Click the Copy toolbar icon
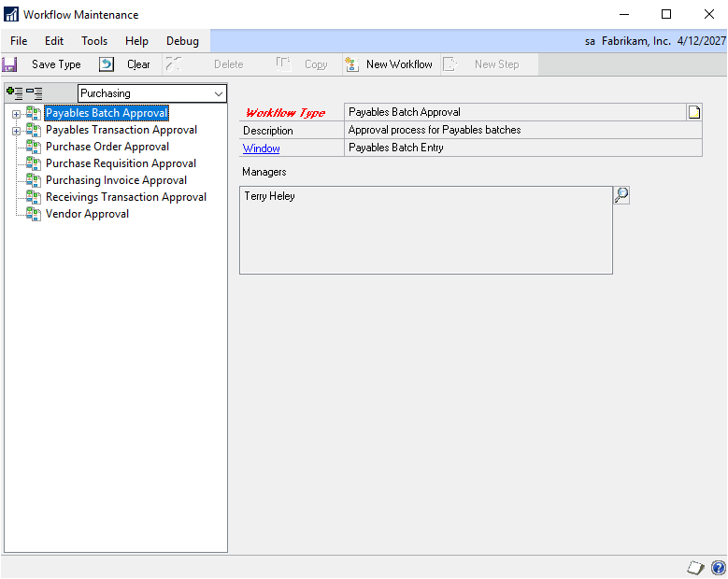728x579 pixels. tap(283, 64)
